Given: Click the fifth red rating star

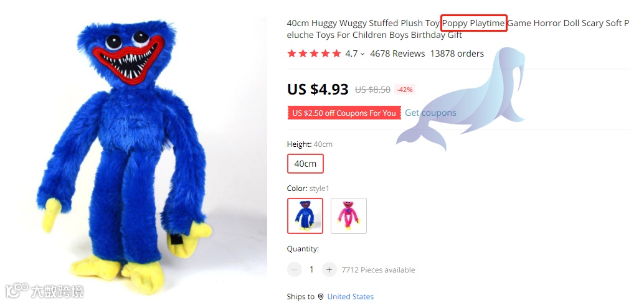Looking at the screenshot, I should pos(337,54).
